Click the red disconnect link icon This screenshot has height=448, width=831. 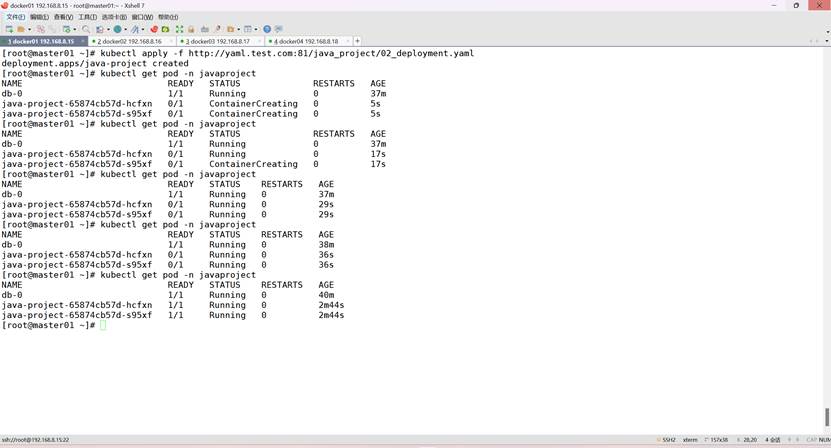tap(41, 29)
